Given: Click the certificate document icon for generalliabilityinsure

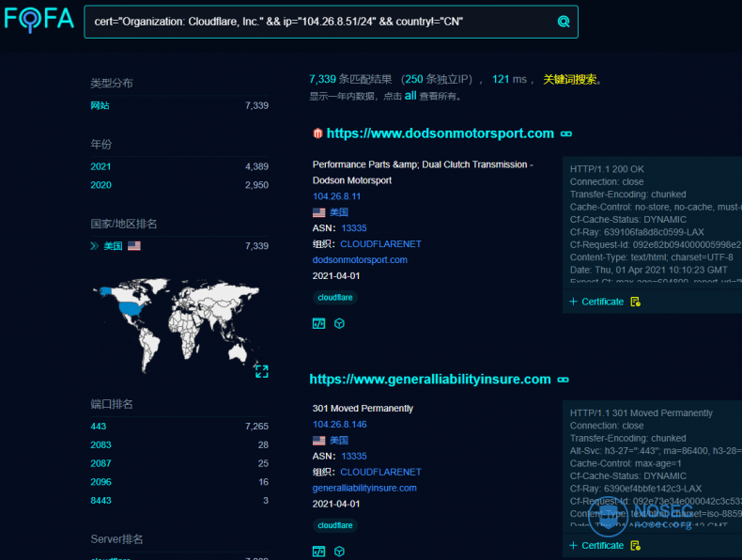Looking at the screenshot, I should pos(636,545).
